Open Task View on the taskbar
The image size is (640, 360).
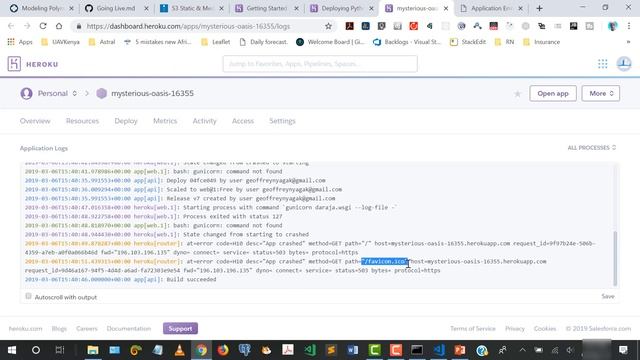pos(60,350)
